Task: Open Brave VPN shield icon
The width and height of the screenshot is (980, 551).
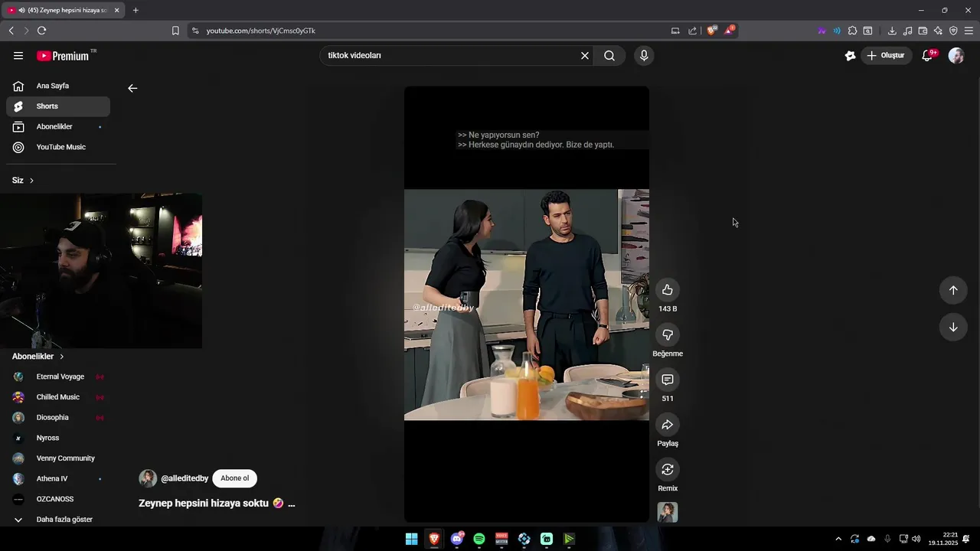Action: pos(953,31)
